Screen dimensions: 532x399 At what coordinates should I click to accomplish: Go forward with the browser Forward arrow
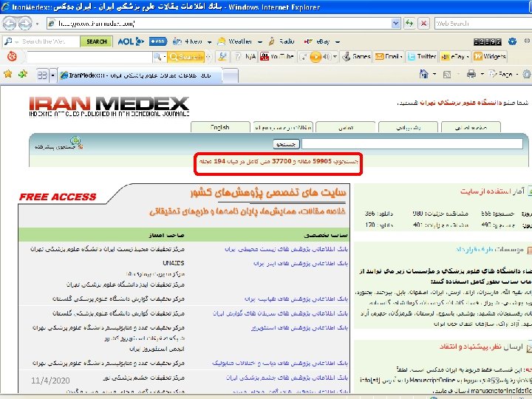point(25,24)
